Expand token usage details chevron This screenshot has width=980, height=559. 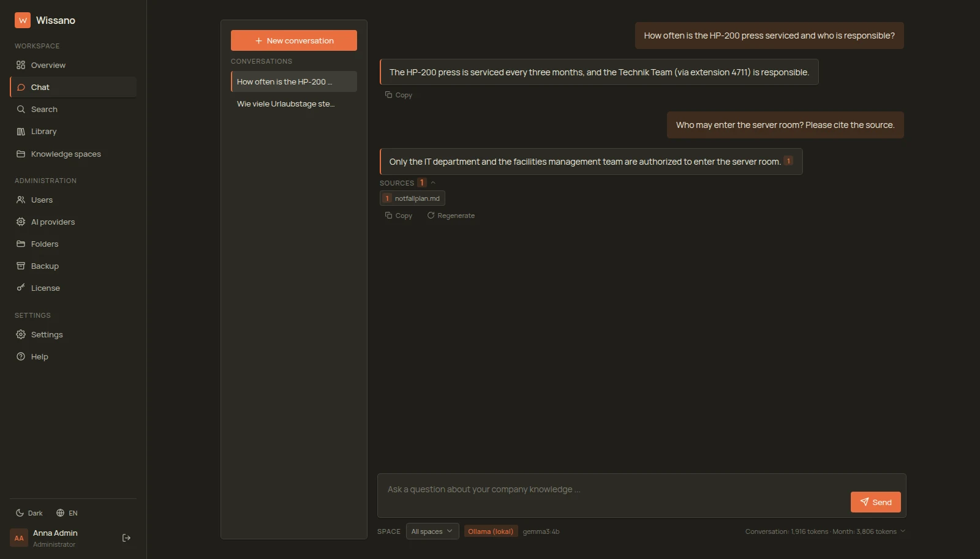point(903,531)
